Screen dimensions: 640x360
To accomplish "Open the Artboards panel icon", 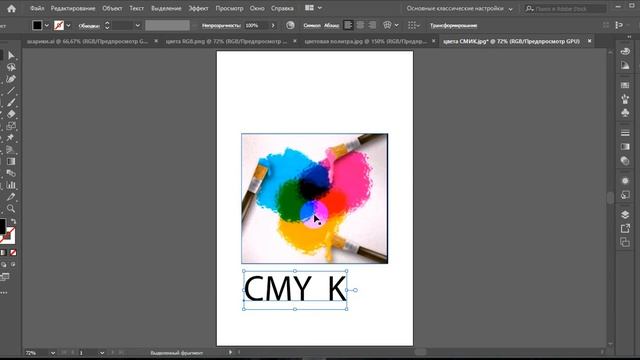I will click(625, 242).
